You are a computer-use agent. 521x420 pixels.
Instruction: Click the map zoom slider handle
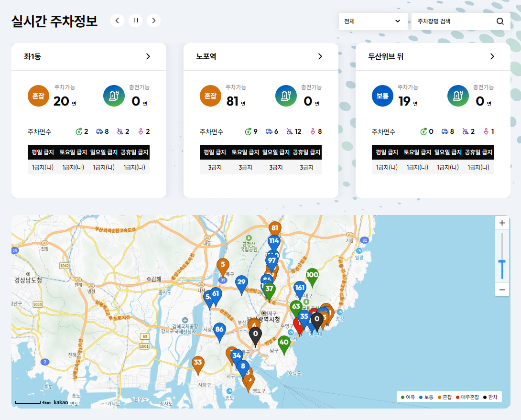pyautogui.click(x=502, y=262)
